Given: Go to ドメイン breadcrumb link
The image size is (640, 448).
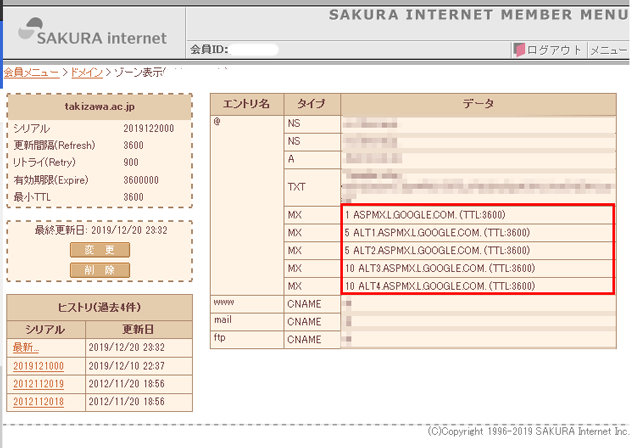Looking at the screenshot, I should [x=87, y=73].
